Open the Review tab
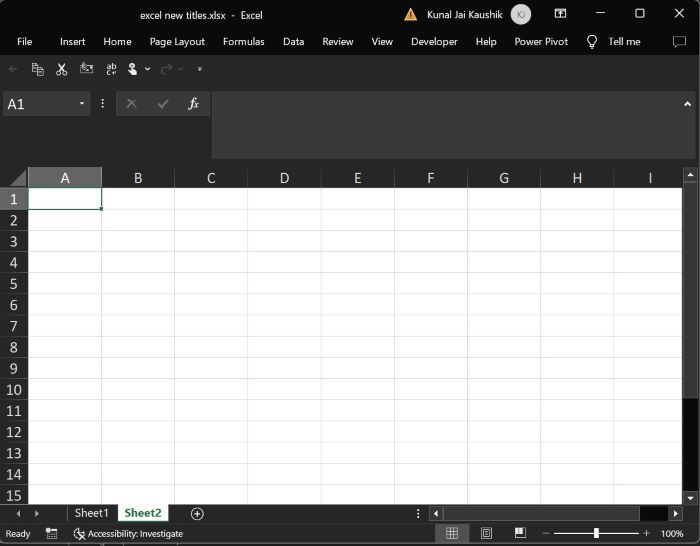Screen dimensions: 700x546 pos(338,42)
